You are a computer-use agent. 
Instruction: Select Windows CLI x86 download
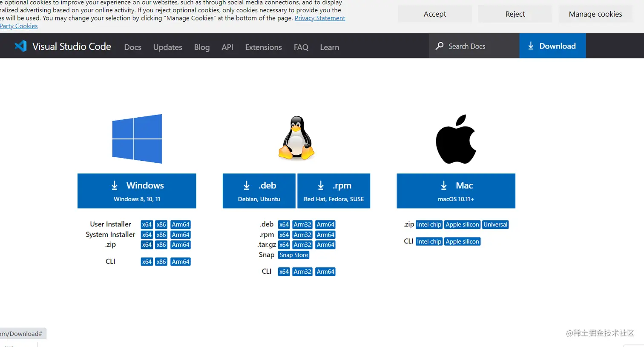coord(161,262)
